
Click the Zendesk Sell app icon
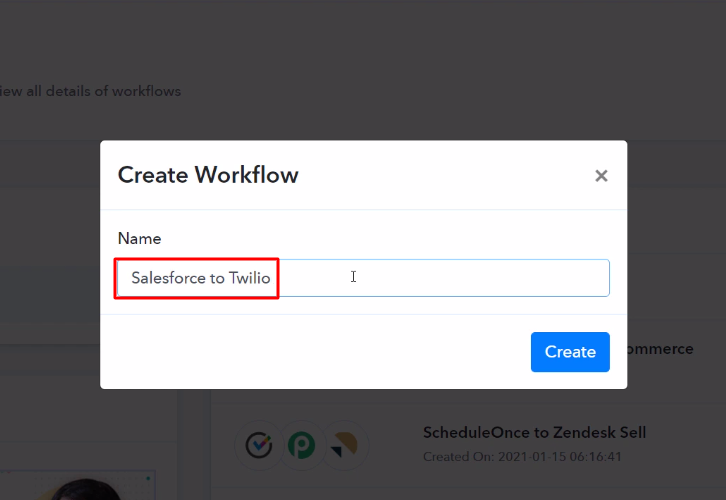344,445
